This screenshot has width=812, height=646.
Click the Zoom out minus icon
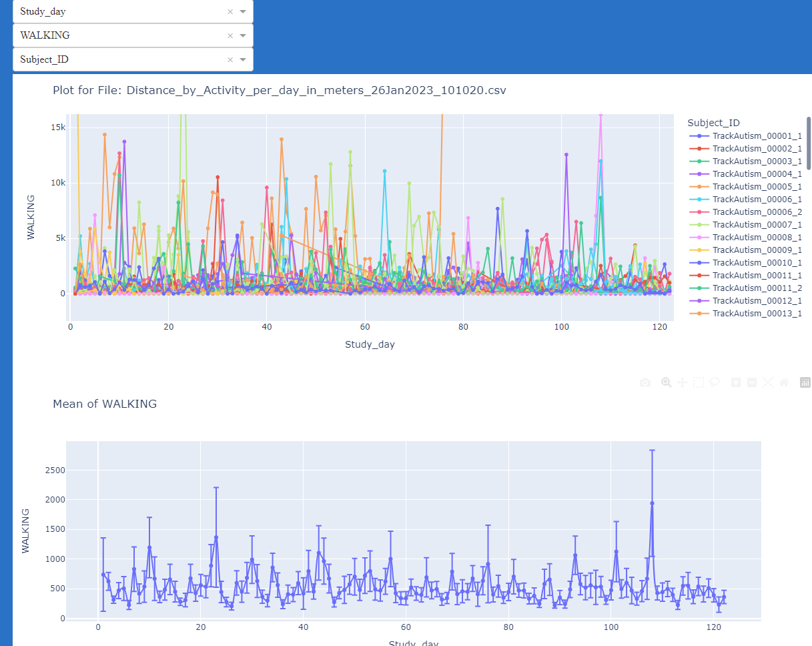point(752,382)
